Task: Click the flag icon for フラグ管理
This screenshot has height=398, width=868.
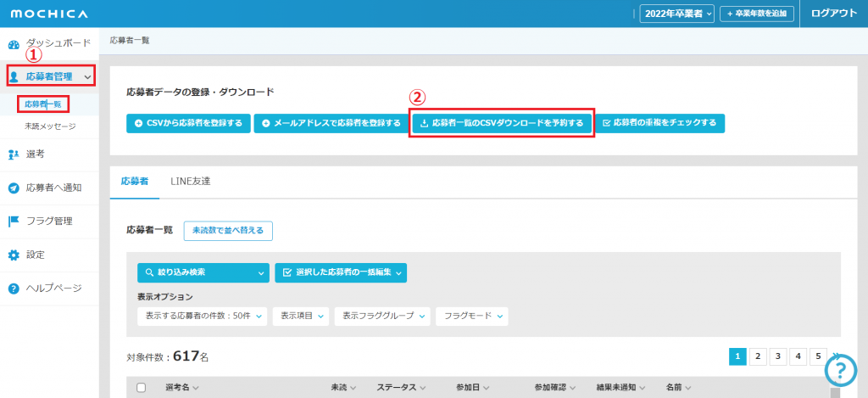Action: coord(14,221)
